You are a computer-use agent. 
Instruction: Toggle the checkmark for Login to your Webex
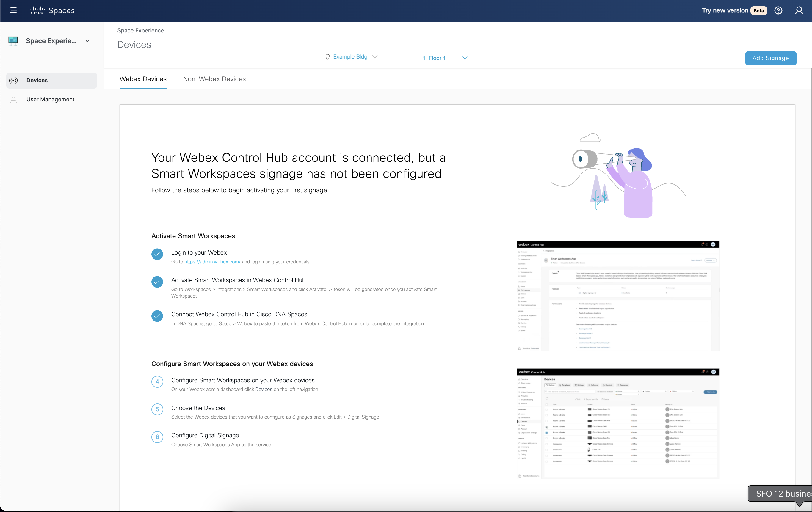click(157, 255)
